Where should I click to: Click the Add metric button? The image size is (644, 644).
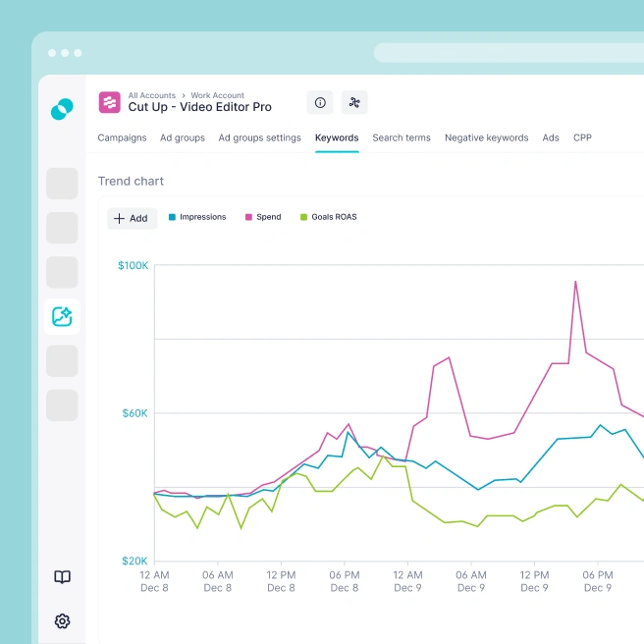tap(132, 219)
